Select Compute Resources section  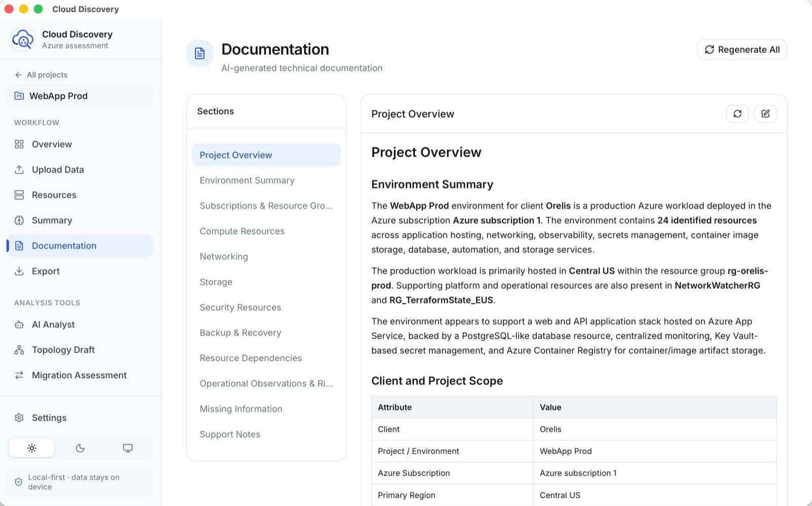tap(266, 231)
